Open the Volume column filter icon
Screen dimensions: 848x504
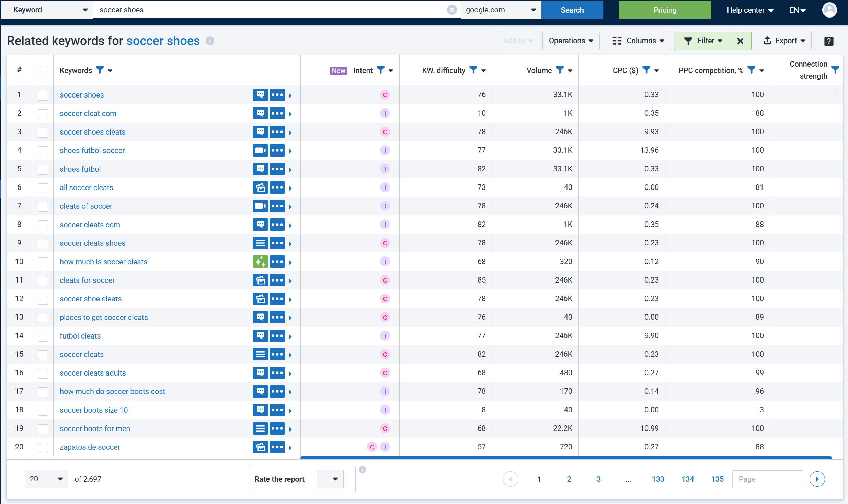point(560,70)
